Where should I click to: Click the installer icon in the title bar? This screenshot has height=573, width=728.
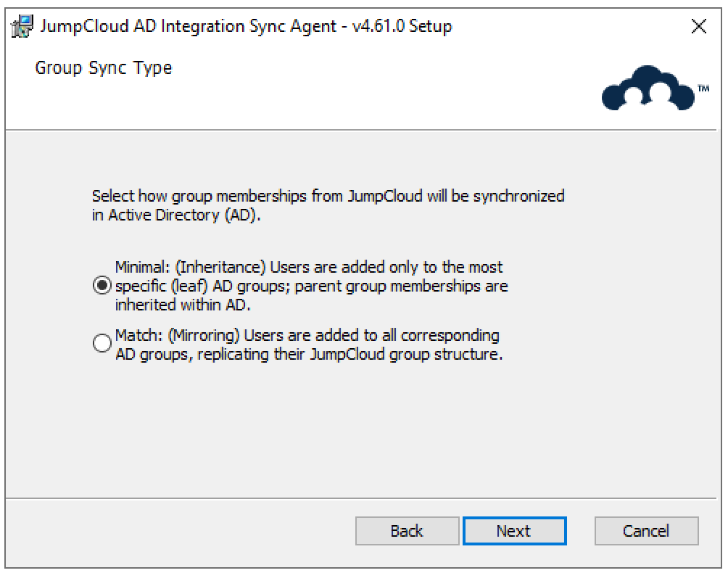22,27
